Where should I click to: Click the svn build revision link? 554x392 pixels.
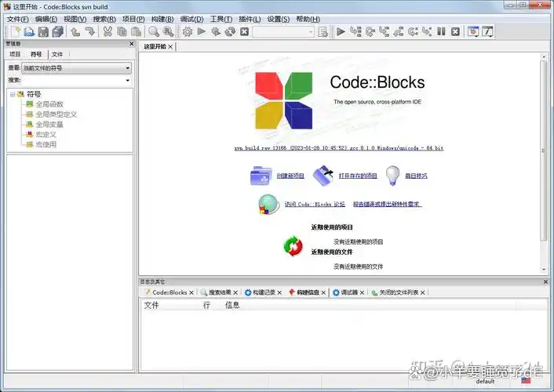pyautogui.click(x=338, y=148)
